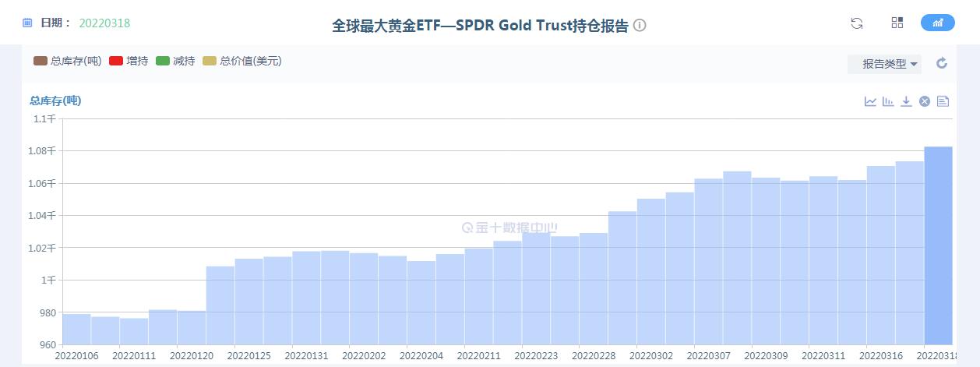Click the x-axis label 20220204
Image resolution: width=980 pixels, height=367 pixels.
421,355
